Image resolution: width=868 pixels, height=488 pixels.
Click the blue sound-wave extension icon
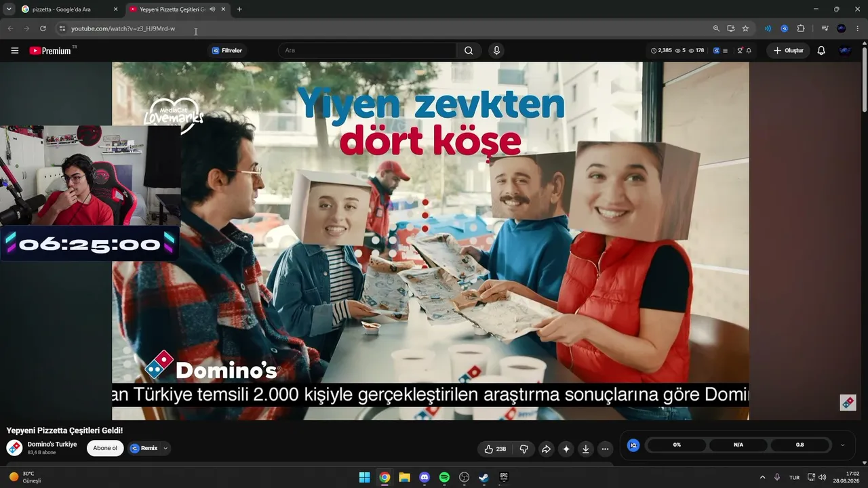pos(768,28)
